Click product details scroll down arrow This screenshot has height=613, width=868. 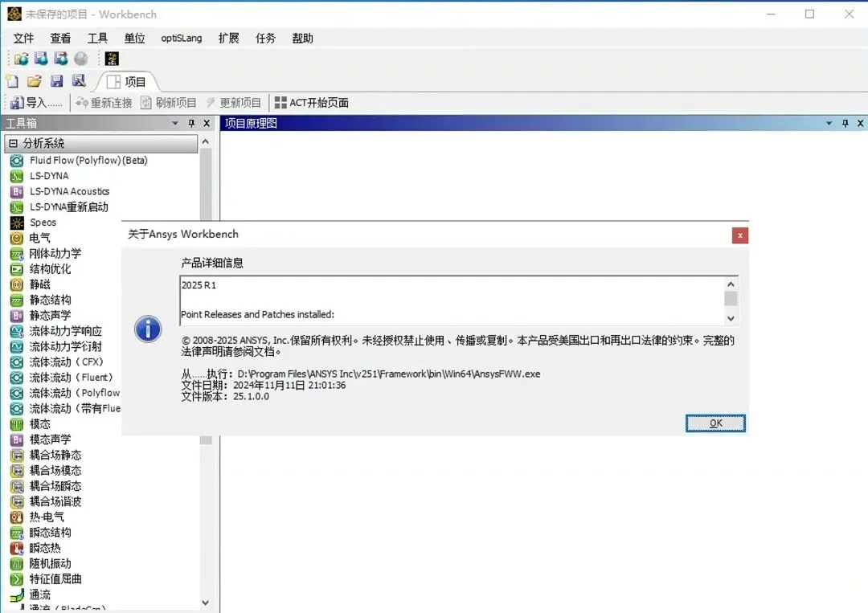click(x=731, y=318)
